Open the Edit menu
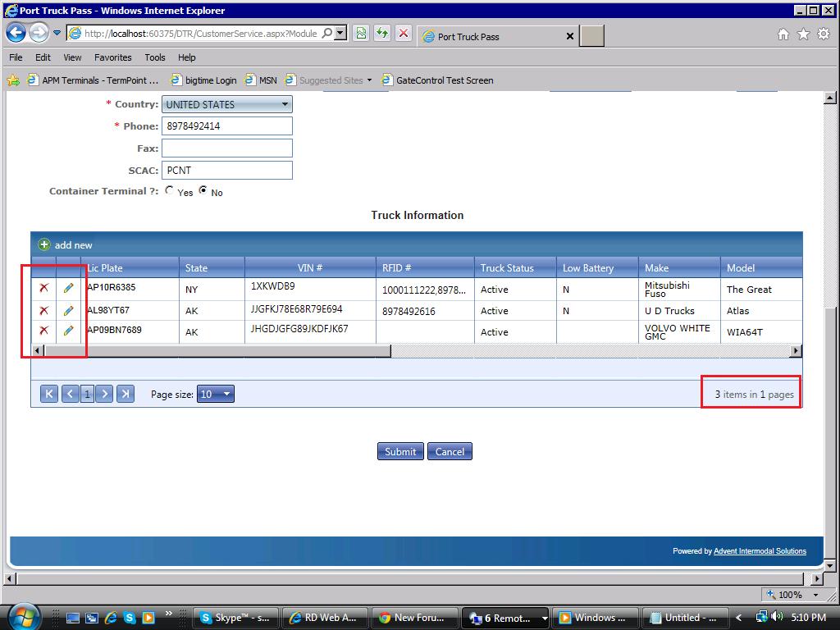This screenshot has height=630, width=840. click(43, 57)
